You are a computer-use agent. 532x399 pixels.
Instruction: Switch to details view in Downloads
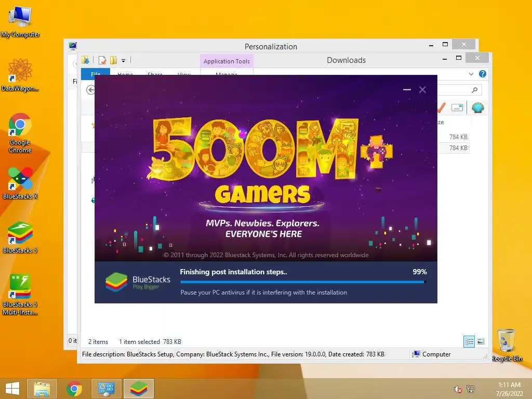469,341
